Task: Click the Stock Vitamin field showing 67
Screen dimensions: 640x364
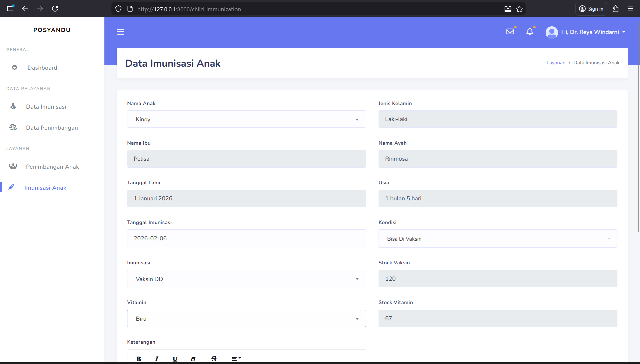Action: click(498, 318)
